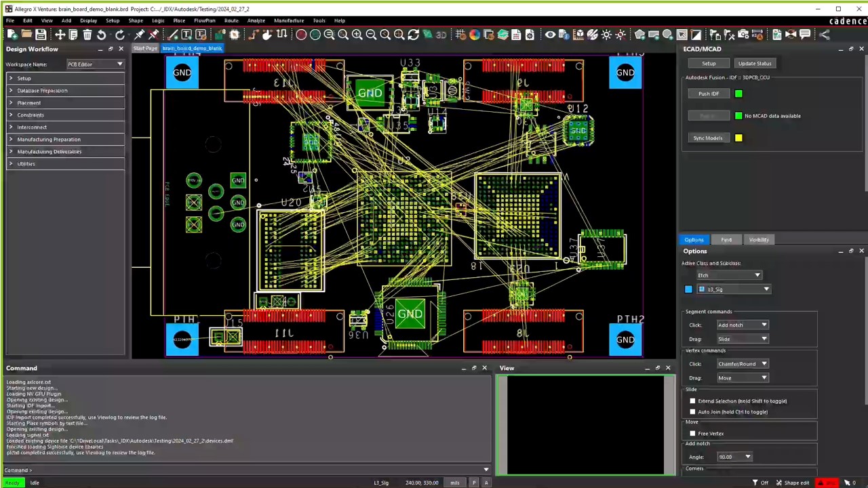
Task: Open the Color dialog icon
Action: [x=475, y=35]
